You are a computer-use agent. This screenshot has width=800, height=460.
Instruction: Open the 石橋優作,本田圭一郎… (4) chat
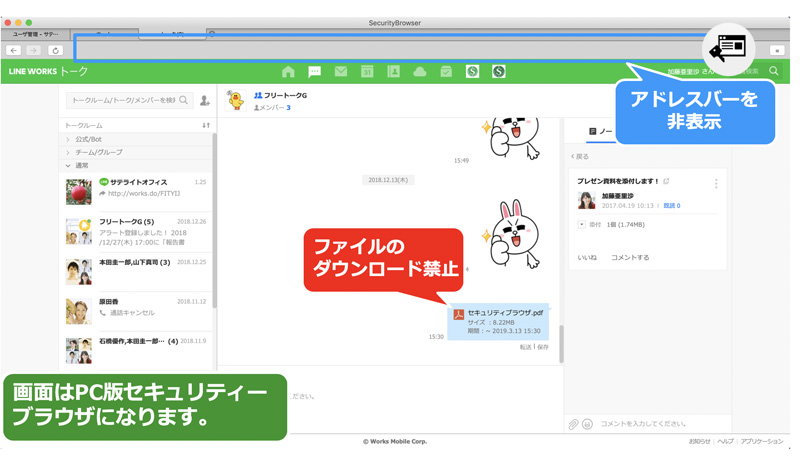pyautogui.click(x=136, y=350)
